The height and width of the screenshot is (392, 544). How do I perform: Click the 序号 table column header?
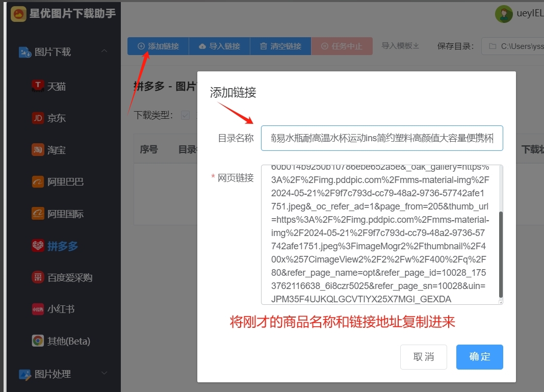pyautogui.click(x=149, y=149)
